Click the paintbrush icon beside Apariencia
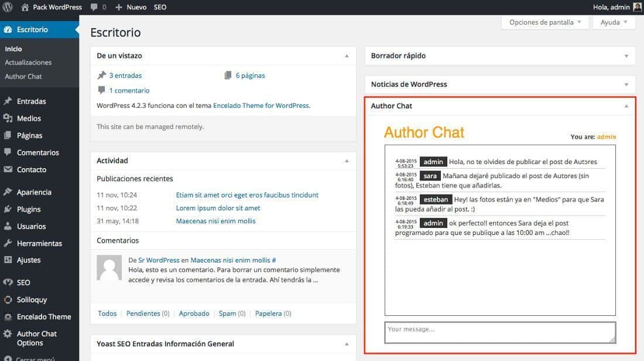Screen dimensions: 644x361 [8, 192]
